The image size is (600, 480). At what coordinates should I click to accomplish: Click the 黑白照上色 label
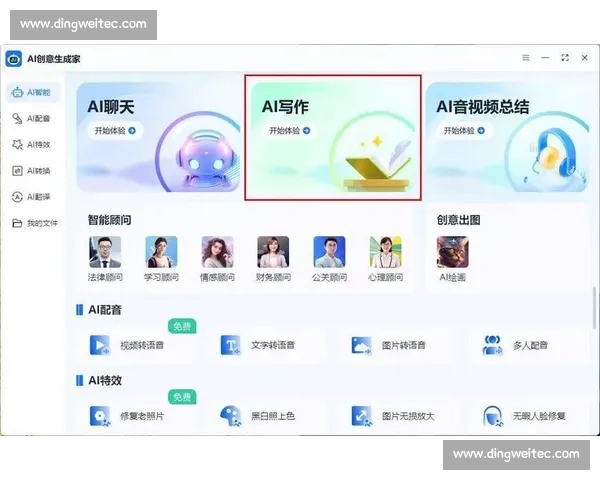(273, 416)
